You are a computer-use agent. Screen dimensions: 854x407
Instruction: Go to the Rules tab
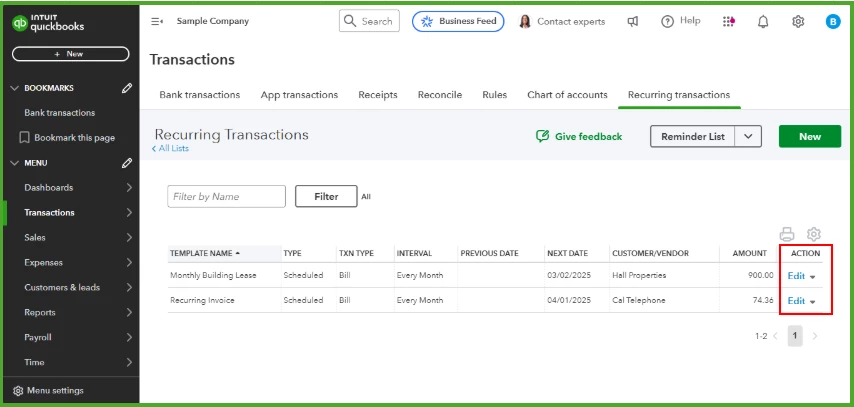point(495,95)
